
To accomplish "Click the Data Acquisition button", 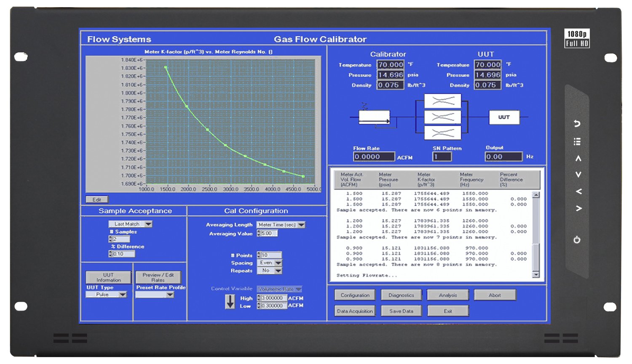I will click(x=355, y=311).
